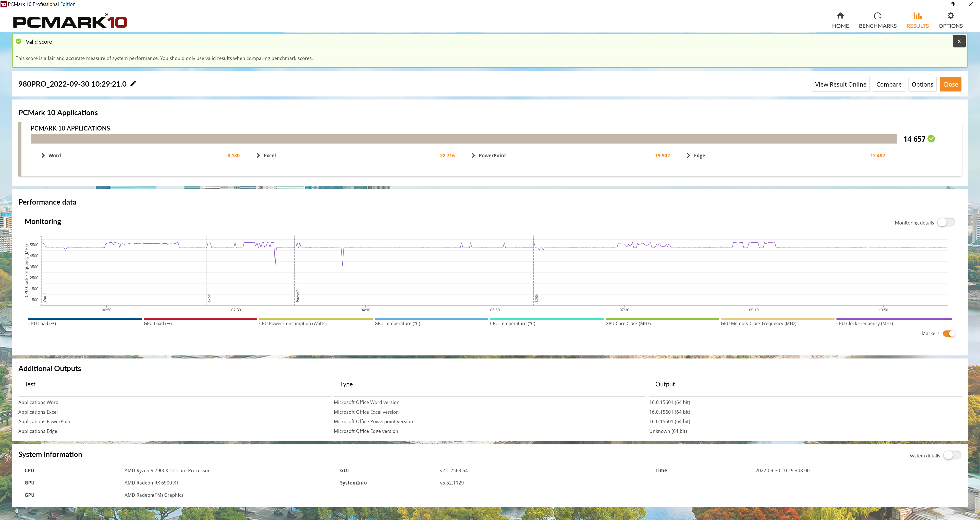Open the Home section icon
The image size is (980, 520).
tap(840, 16)
